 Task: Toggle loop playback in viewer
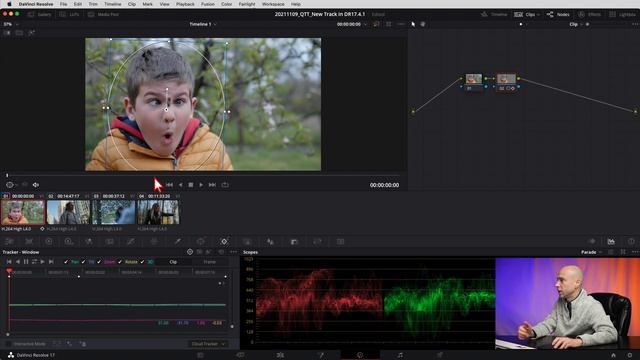pos(225,185)
